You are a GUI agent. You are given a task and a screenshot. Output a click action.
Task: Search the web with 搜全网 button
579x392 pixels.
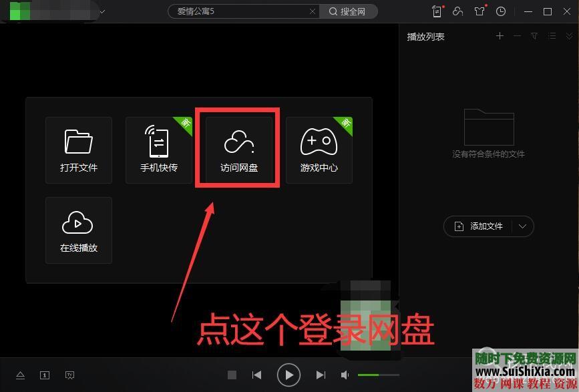349,11
